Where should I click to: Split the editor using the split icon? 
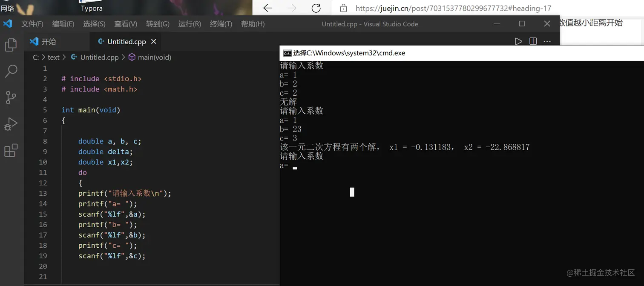coord(533,41)
